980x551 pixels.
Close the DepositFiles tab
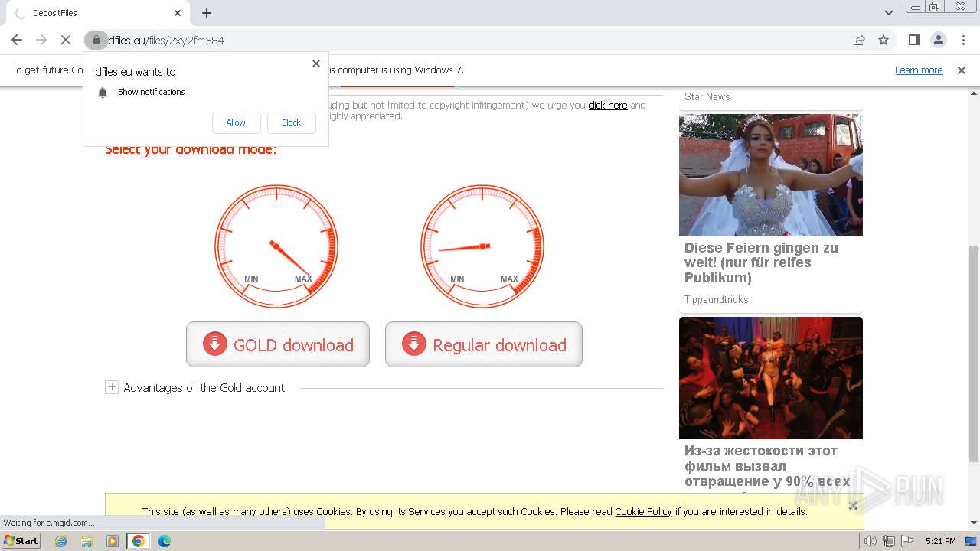[178, 13]
